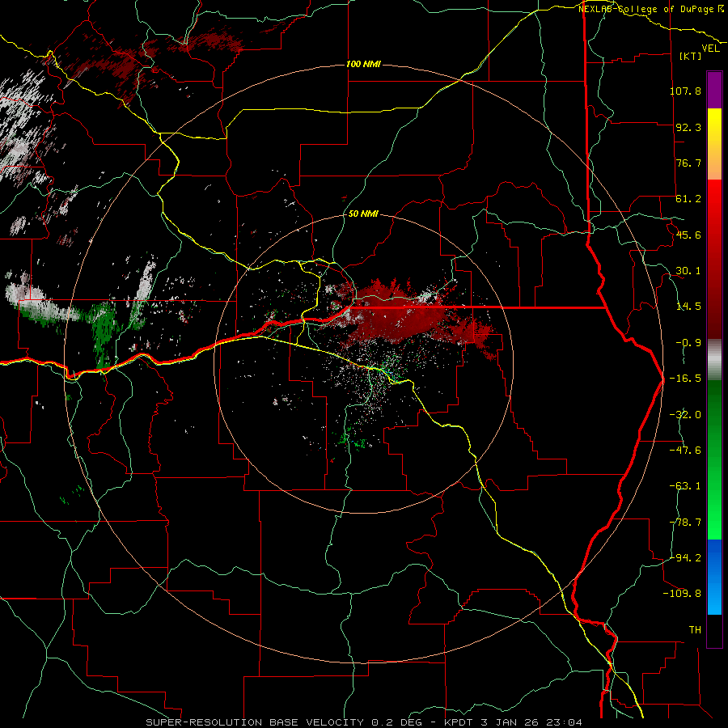This screenshot has width=728, height=728.
Task: Click the 100 NMI range ring label
Action: pyautogui.click(x=363, y=64)
